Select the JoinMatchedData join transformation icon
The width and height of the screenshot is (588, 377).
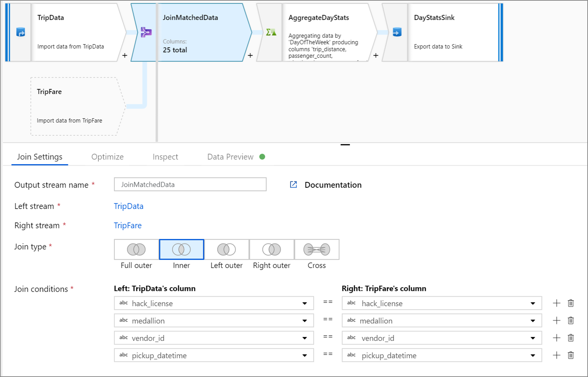point(145,32)
